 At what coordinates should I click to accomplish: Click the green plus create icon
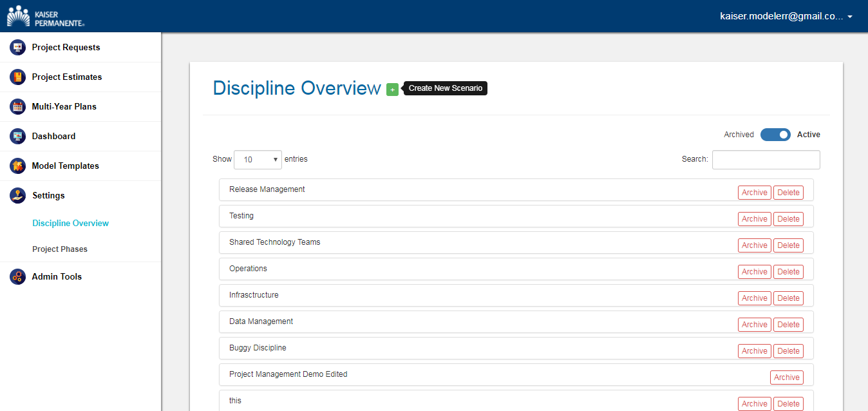pos(392,90)
